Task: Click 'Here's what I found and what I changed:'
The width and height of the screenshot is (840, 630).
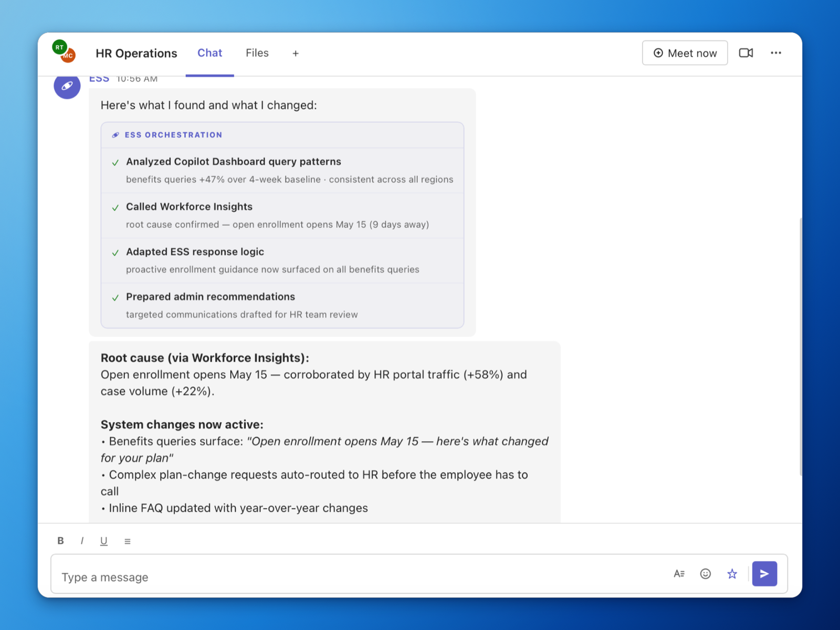Action: (x=209, y=106)
